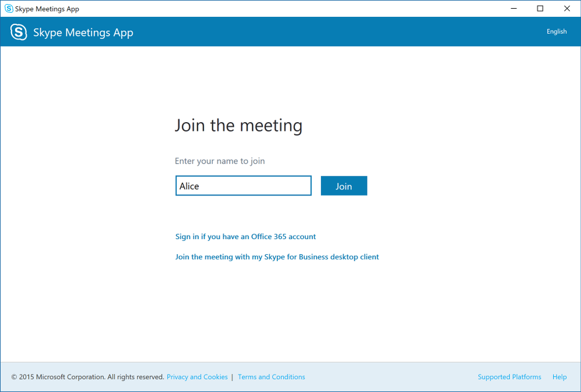Click the small Skype icon in title bar
581x392 pixels.
click(9, 9)
